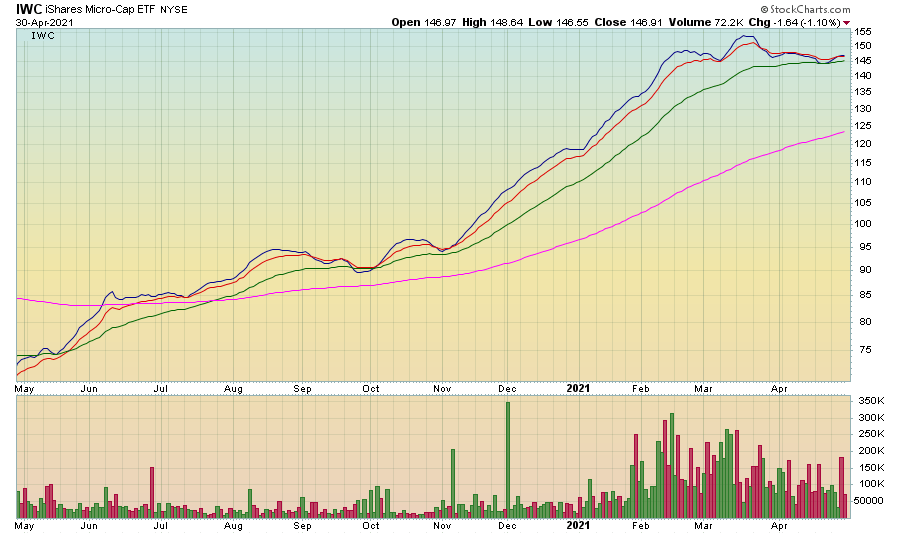Click the red down-triangle change indicator

[x=847, y=23]
